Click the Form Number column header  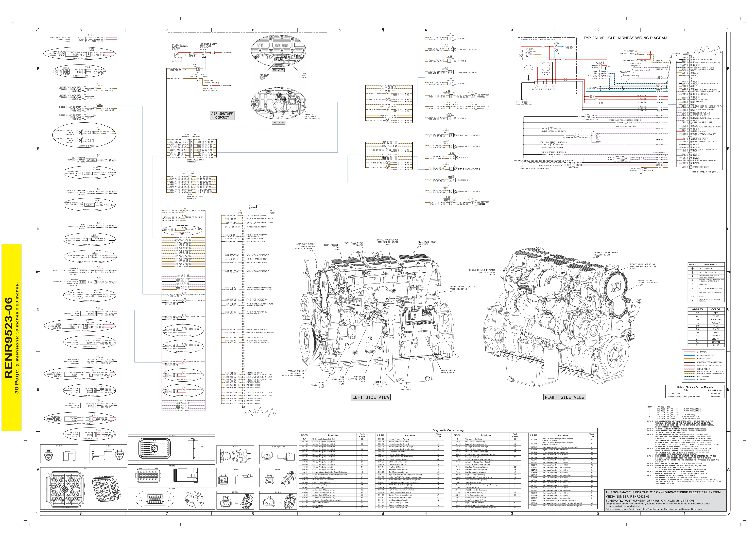[x=716, y=390]
